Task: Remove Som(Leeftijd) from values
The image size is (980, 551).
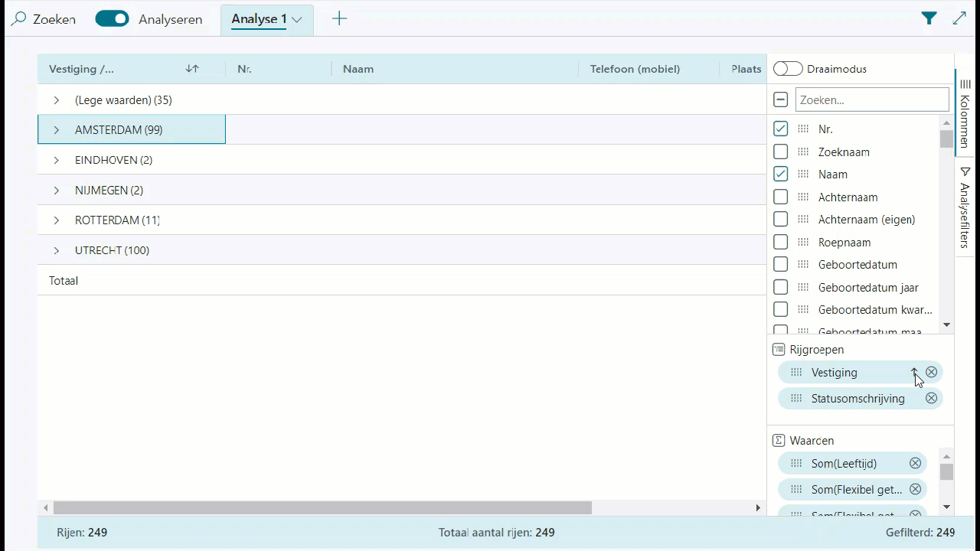Action: [x=915, y=464]
